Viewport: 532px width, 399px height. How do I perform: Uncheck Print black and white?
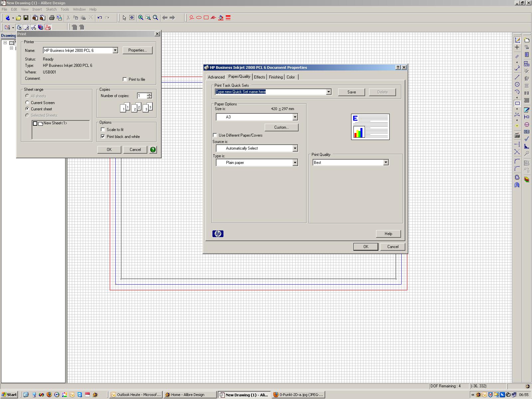coord(103,137)
